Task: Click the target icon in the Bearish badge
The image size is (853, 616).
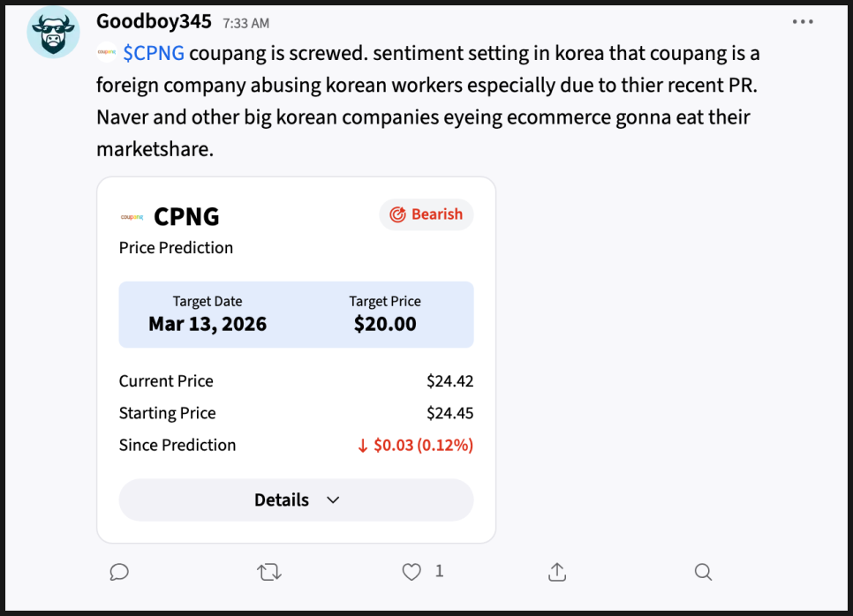Action: 397,214
